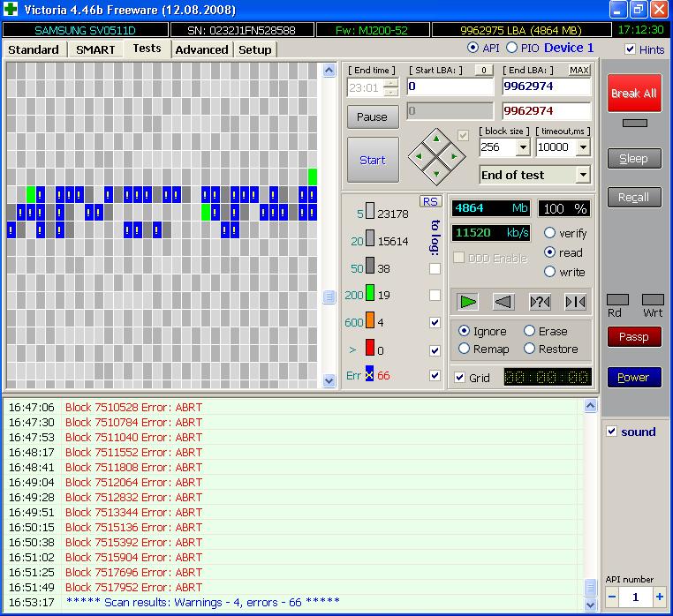Click the reverse scan direction arrow icon
Viewport: 673px width, 616px height.
click(x=503, y=302)
